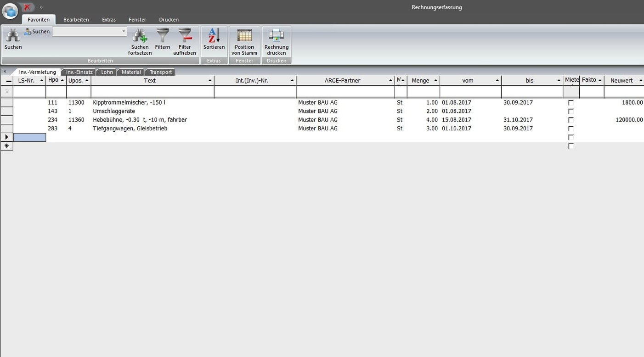This screenshot has height=357, width=644.
Task: Sort by the Hpo column header
Action: pos(56,81)
